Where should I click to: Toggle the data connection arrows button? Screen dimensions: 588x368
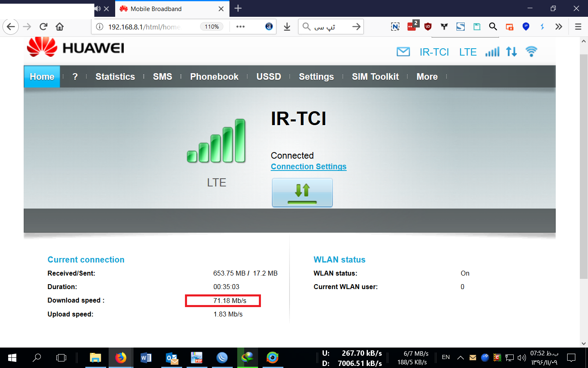[302, 193]
